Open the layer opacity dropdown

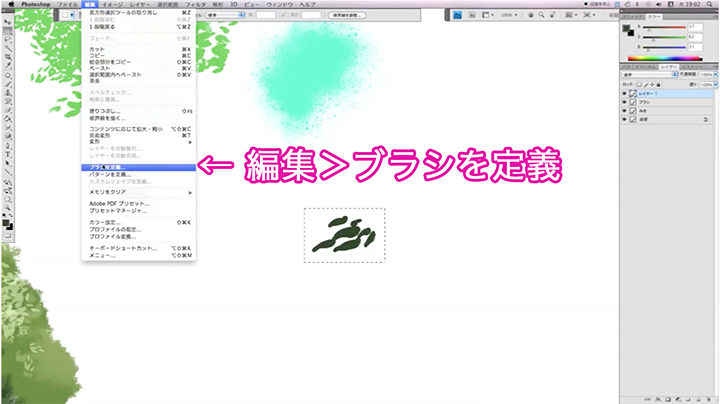[715, 74]
